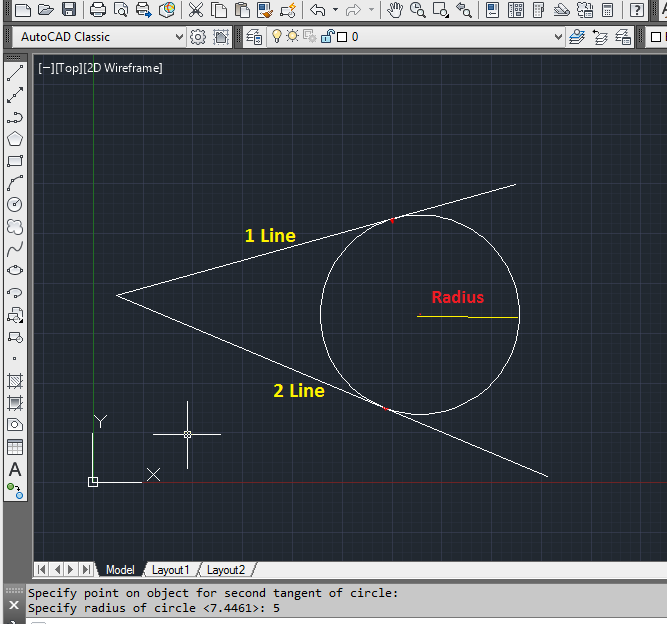Viewport: 667px width, 624px height.
Task: Click the Match Properties icon
Action: coord(265,9)
